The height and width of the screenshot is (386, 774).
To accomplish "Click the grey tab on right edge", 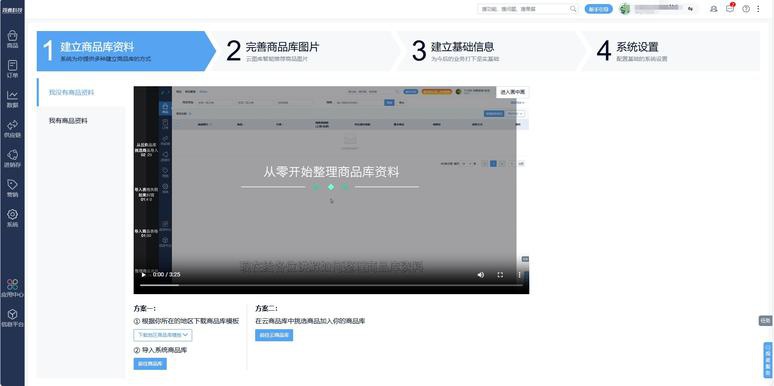I will [x=765, y=321].
